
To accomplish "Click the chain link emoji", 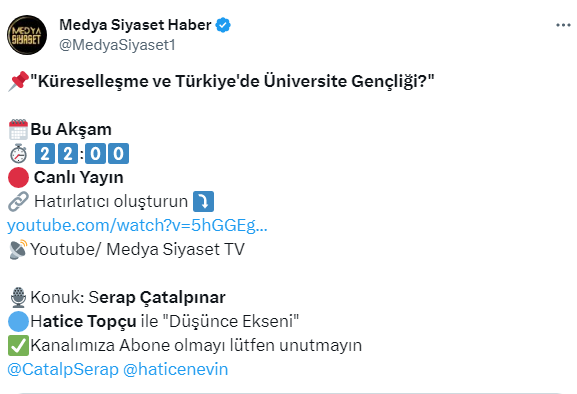I will click(18, 201).
